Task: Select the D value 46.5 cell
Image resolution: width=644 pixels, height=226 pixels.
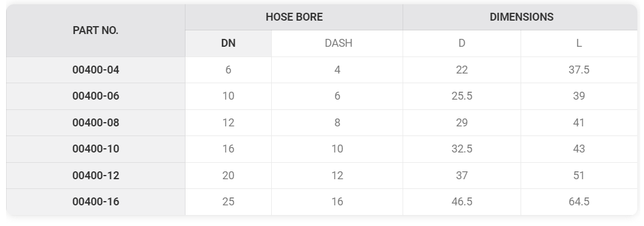Action: click(x=462, y=202)
